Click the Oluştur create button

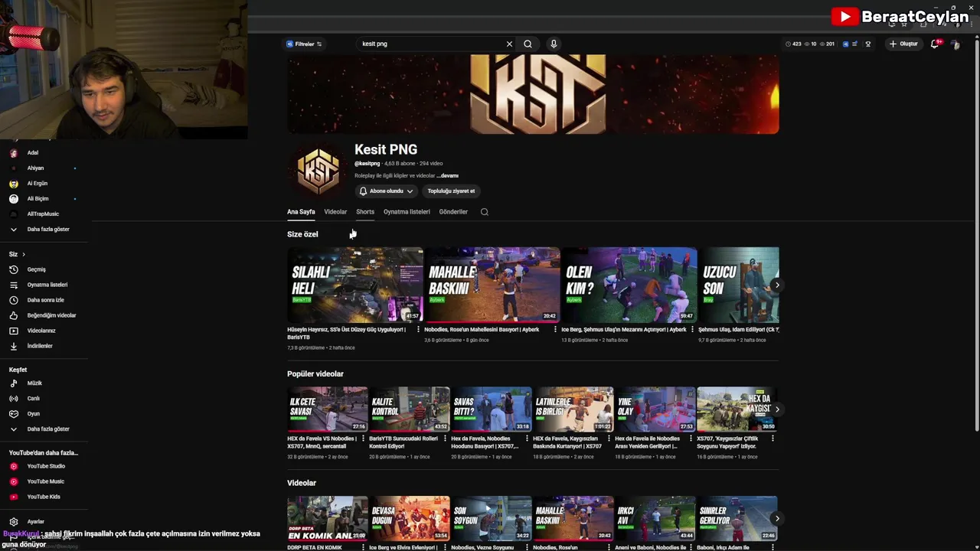click(x=903, y=44)
